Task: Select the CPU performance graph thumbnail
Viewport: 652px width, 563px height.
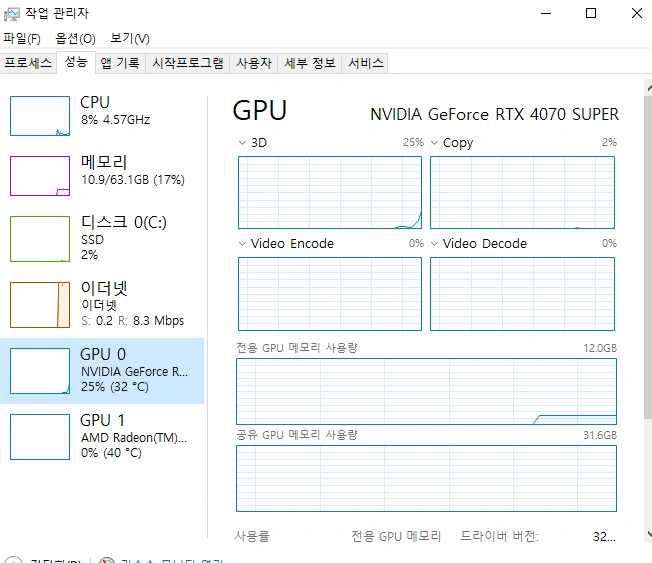Action: [40, 116]
